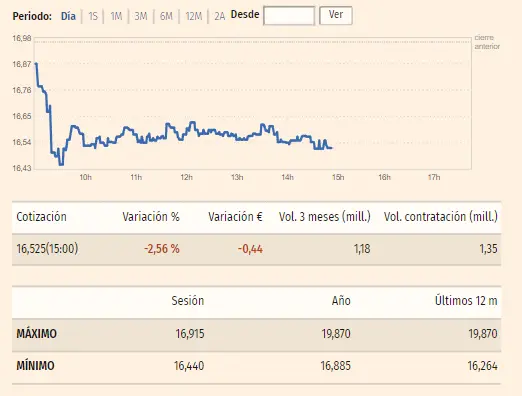This screenshot has width=522, height=396.
Task: Switch to the 1S period
Action: click(x=93, y=16)
